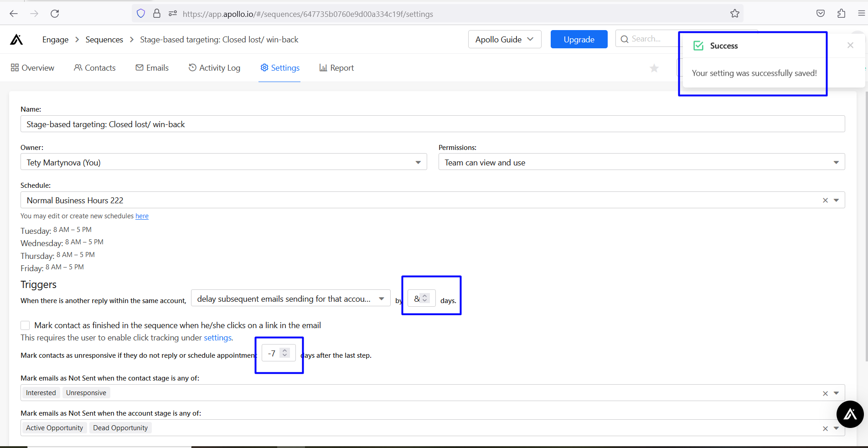The width and height of the screenshot is (868, 448).
Task: Open the Apollo Guide dropdown
Action: pyautogui.click(x=505, y=39)
